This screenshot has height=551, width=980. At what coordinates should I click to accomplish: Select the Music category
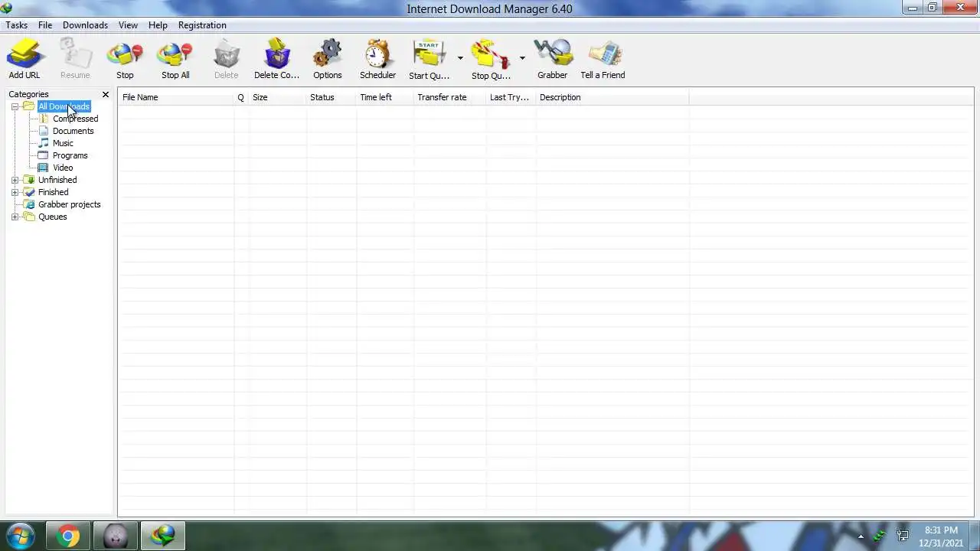(63, 143)
